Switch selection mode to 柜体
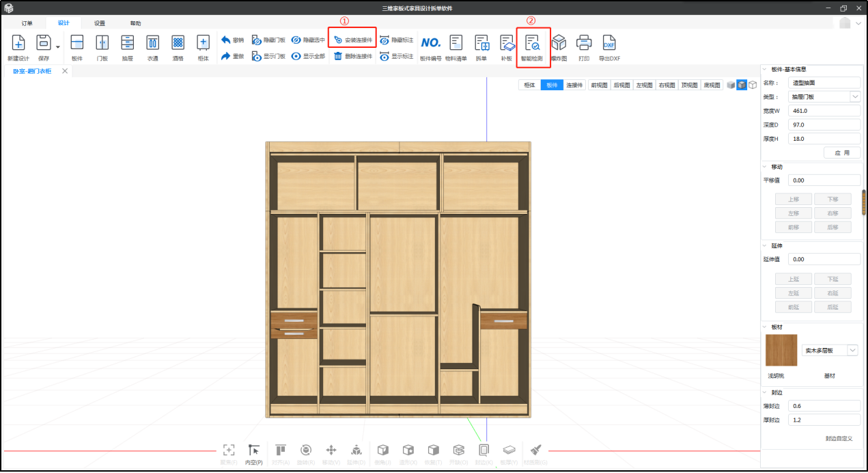Image resolution: width=868 pixels, height=473 pixels. pyautogui.click(x=529, y=85)
